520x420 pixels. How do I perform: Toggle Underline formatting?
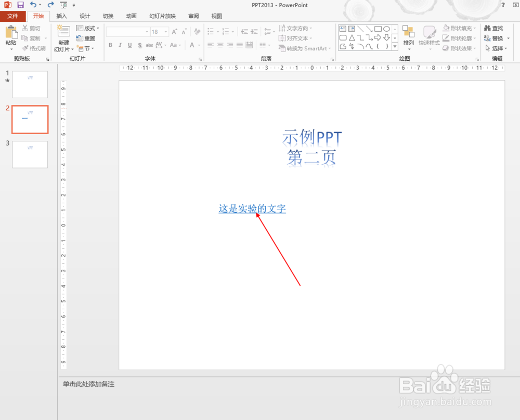click(129, 45)
